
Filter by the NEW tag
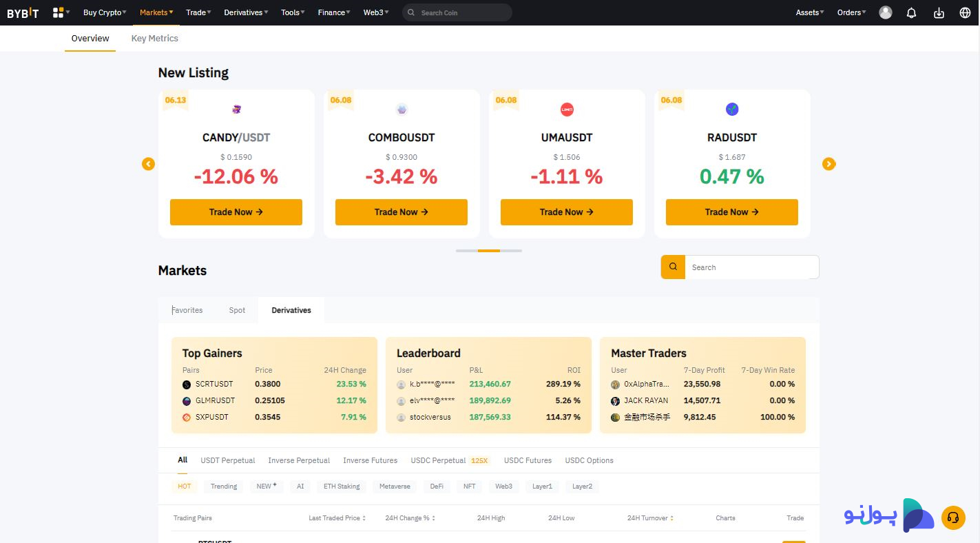pos(267,486)
